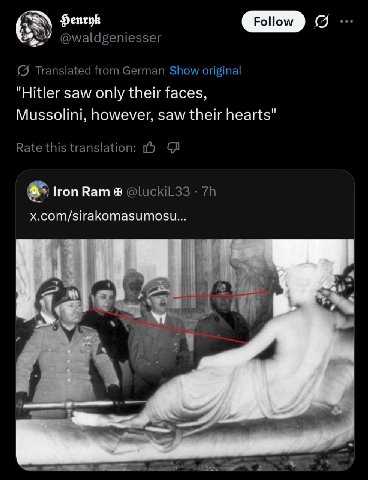The image size is (368, 480).
Task: Click the translated tweet text
Action: click(146, 104)
